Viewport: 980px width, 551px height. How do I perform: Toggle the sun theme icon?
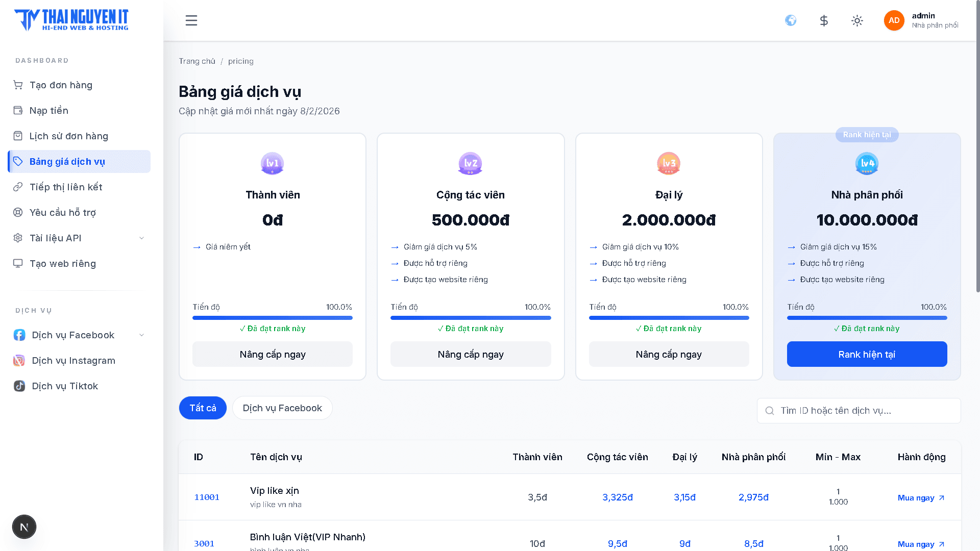[857, 20]
